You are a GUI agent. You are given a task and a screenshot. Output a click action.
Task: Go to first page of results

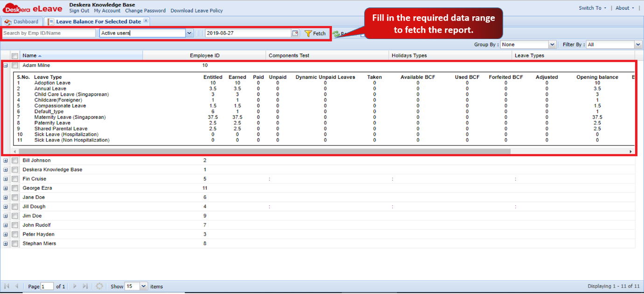[7, 286]
